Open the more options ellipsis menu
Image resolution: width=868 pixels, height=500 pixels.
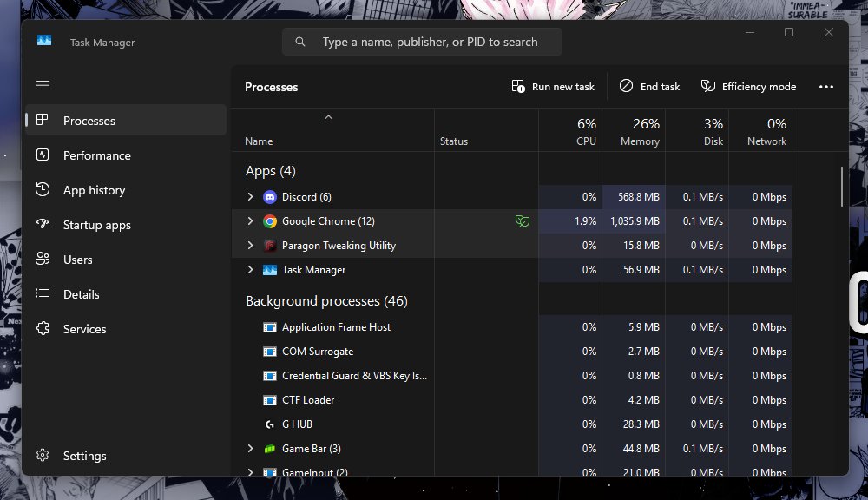(826, 87)
